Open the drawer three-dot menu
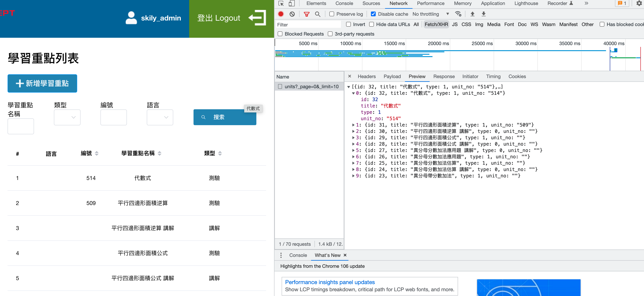The image size is (644, 296). (281, 255)
